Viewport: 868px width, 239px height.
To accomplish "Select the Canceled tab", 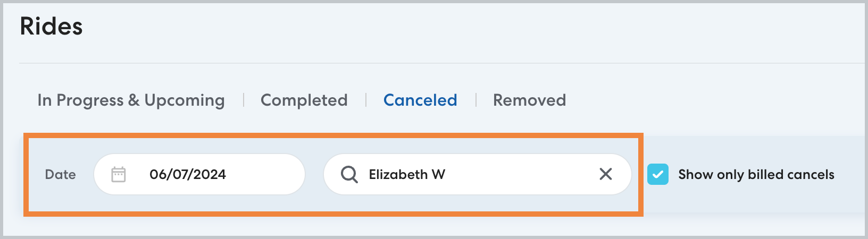I will 420,100.
